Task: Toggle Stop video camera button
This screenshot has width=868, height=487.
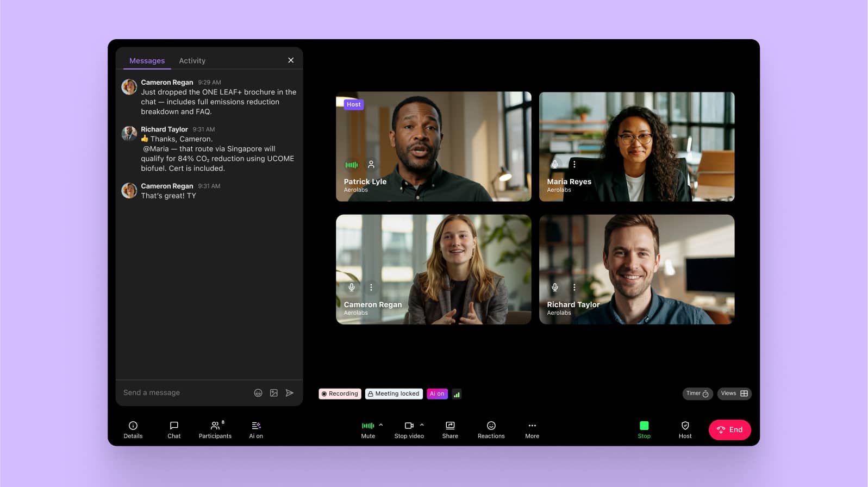Action: 409,429
